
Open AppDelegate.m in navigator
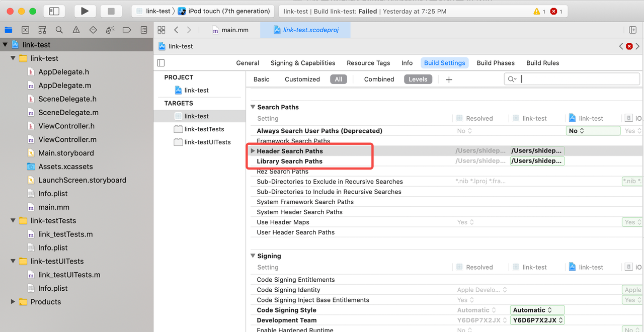click(64, 86)
